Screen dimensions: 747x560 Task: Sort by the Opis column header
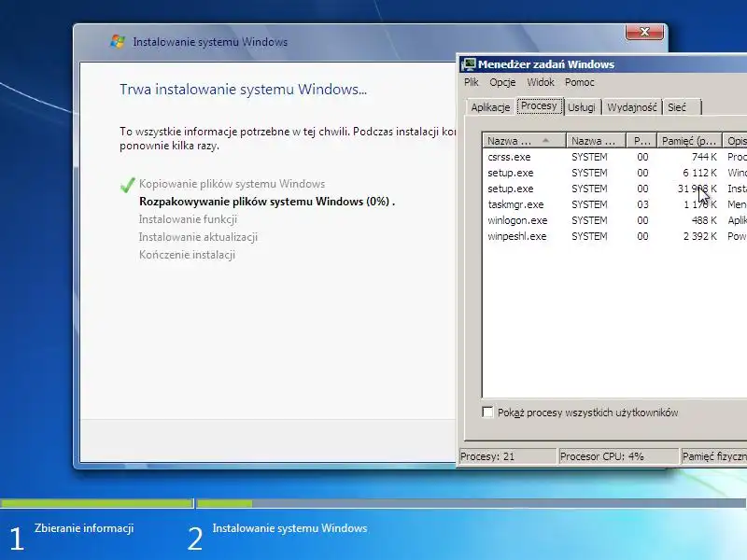click(x=735, y=141)
